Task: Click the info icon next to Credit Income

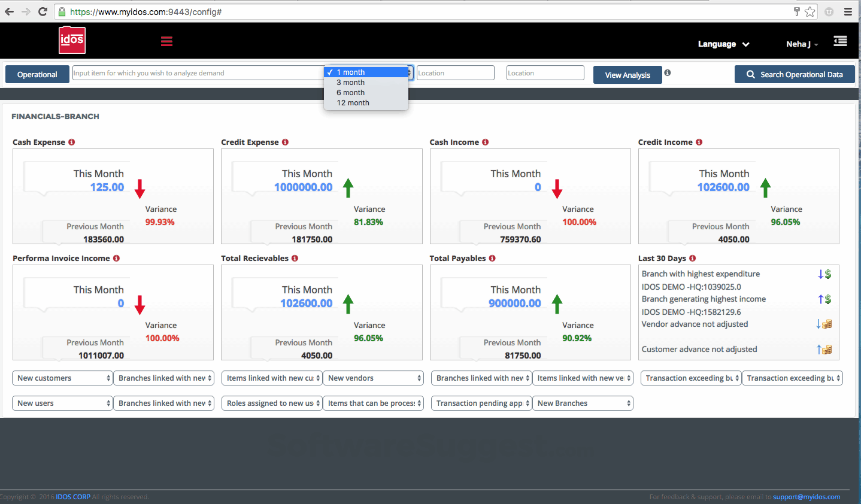Action: (699, 142)
